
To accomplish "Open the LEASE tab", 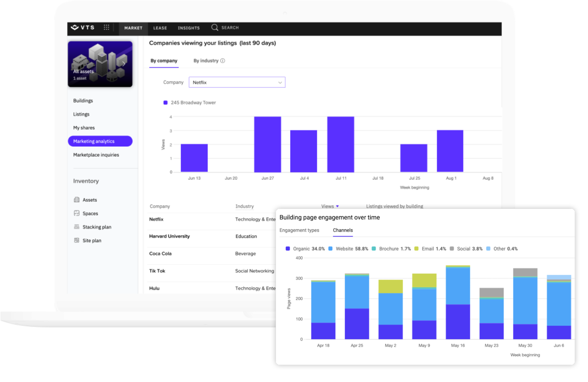I will click(160, 28).
